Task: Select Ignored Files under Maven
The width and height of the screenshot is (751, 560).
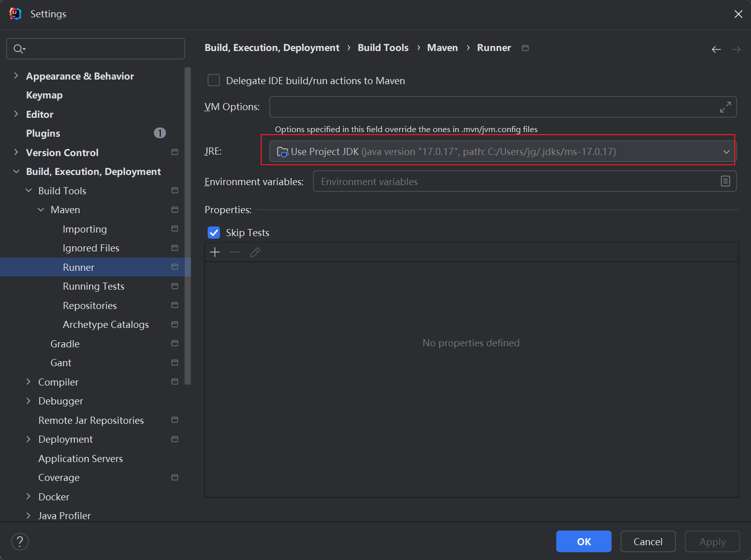Action: tap(91, 248)
